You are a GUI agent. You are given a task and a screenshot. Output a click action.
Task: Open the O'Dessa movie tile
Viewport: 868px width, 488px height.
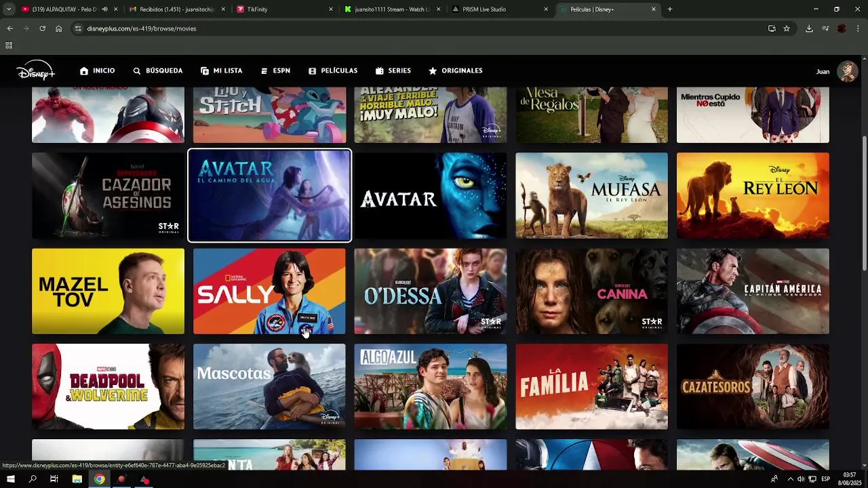(431, 291)
